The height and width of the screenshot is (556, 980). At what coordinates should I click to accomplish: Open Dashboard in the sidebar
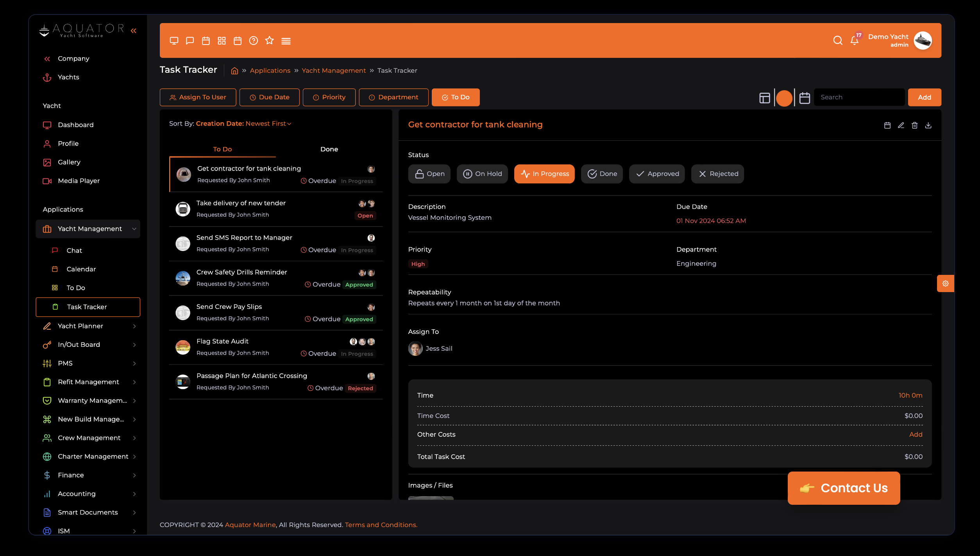coord(75,125)
